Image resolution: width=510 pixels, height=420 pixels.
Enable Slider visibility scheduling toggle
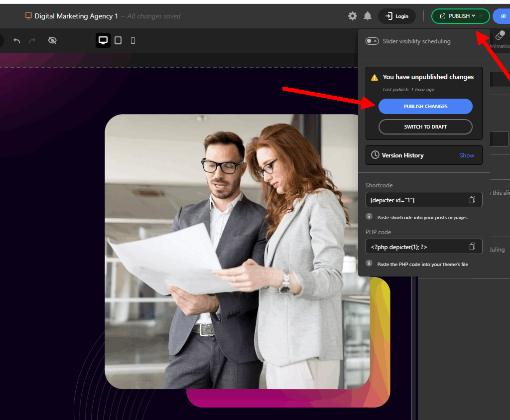click(x=372, y=41)
